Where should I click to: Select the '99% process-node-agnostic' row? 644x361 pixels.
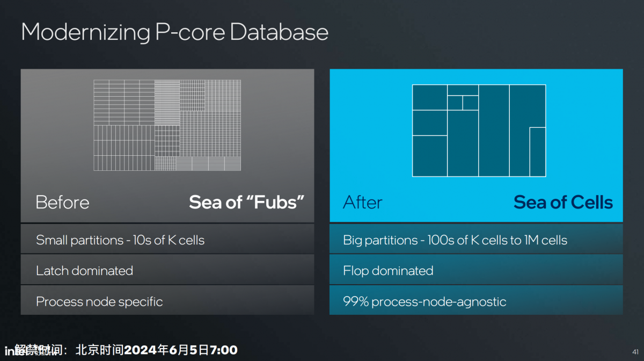pyautogui.click(x=476, y=301)
